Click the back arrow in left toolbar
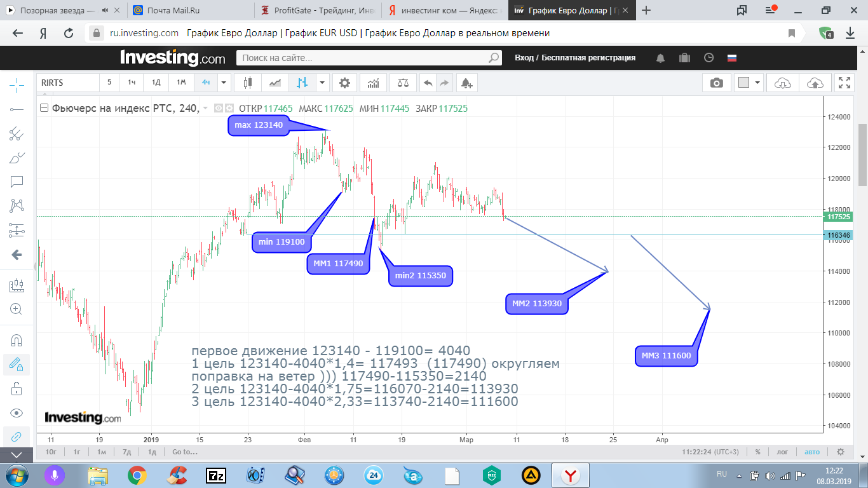The width and height of the screenshot is (868, 488). click(x=17, y=255)
